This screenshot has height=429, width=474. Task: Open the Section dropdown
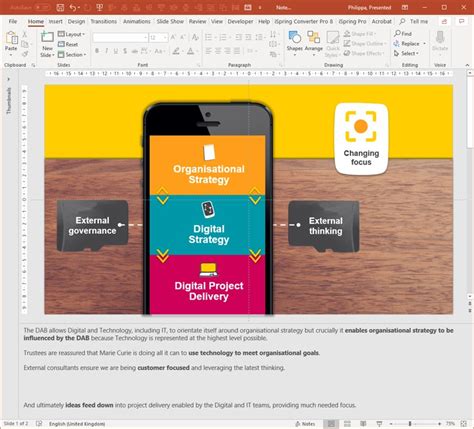(x=72, y=54)
